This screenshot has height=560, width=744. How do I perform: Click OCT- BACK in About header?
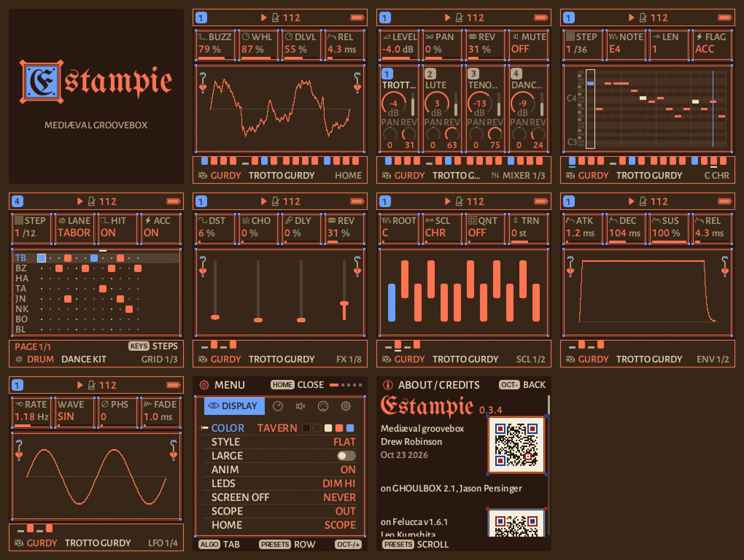tap(522, 385)
